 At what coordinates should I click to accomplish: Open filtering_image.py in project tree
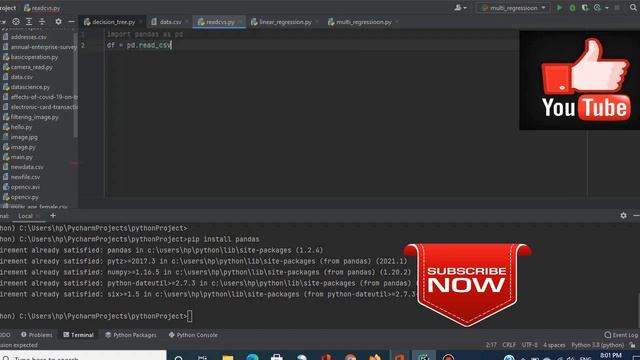click(x=30, y=117)
